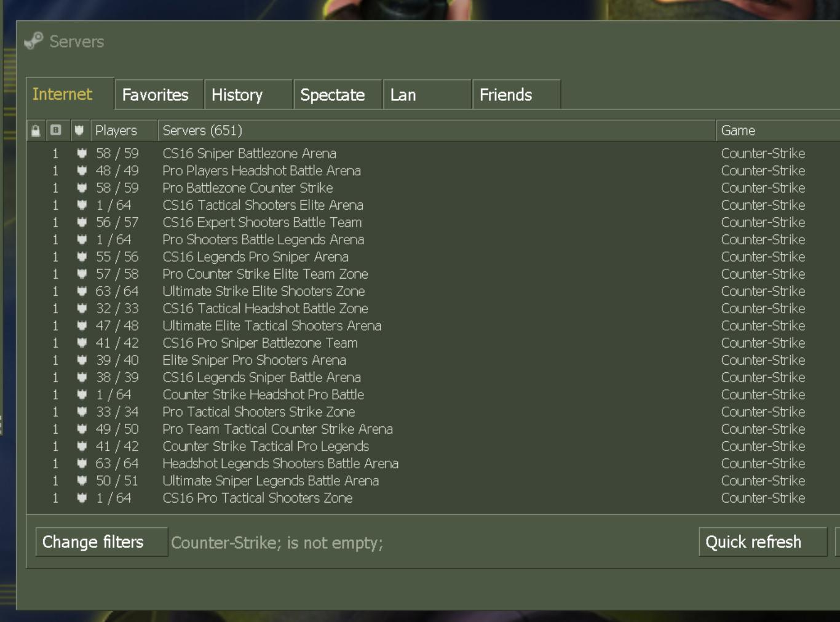Click shield icon on Pro Shooters Battle Legends row
The height and width of the screenshot is (622, 840).
click(81, 239)
